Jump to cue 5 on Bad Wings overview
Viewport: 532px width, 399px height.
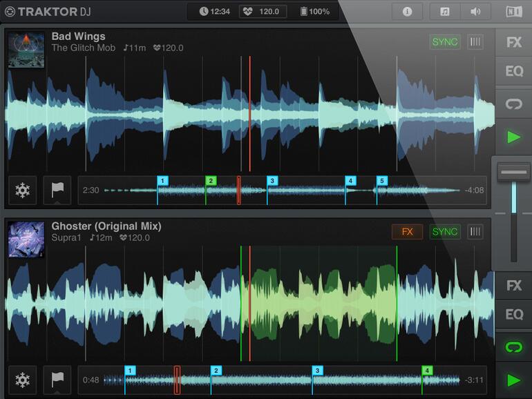coord(382,181)
